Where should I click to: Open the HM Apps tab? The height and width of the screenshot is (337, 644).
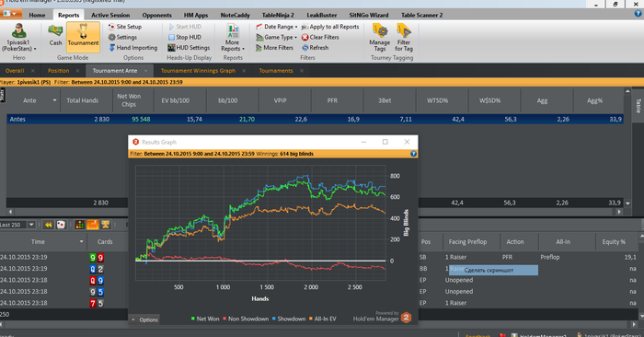click(x=196, y=16)
